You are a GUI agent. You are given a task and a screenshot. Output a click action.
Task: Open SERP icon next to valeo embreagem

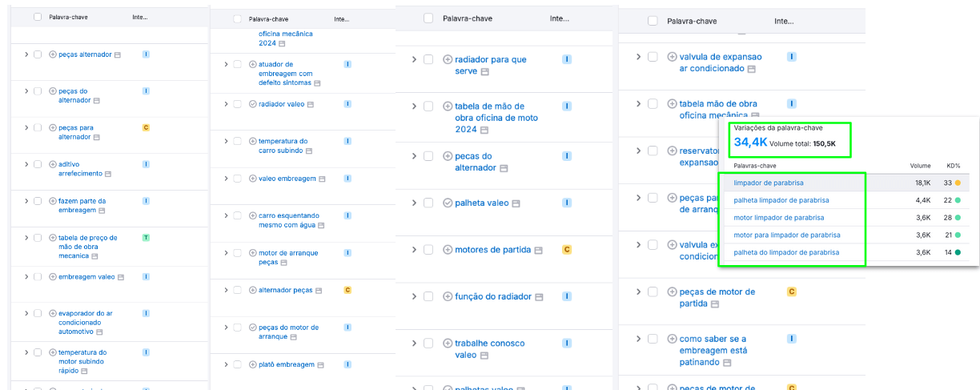[320, 179]
